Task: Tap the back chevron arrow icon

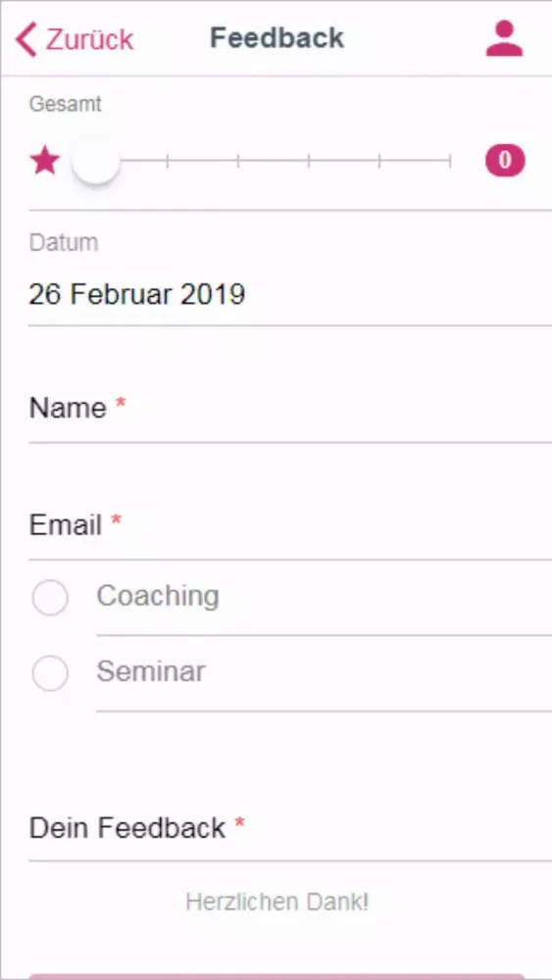Action: point(26,39)
